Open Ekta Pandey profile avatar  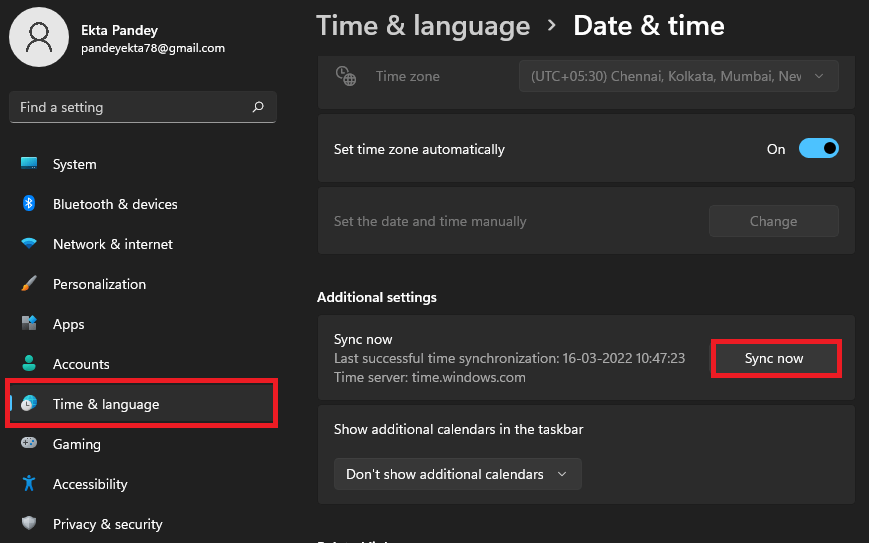pyautogui.click(x=39, y=38)
